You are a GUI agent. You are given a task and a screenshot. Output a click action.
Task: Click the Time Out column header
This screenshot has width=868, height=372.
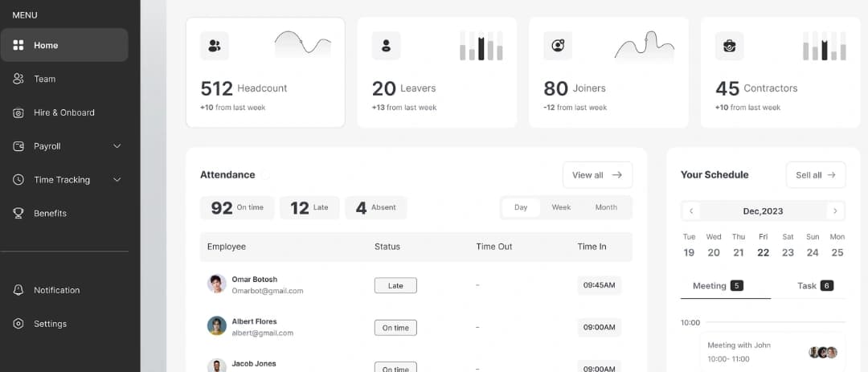click(x=493, y=247)
